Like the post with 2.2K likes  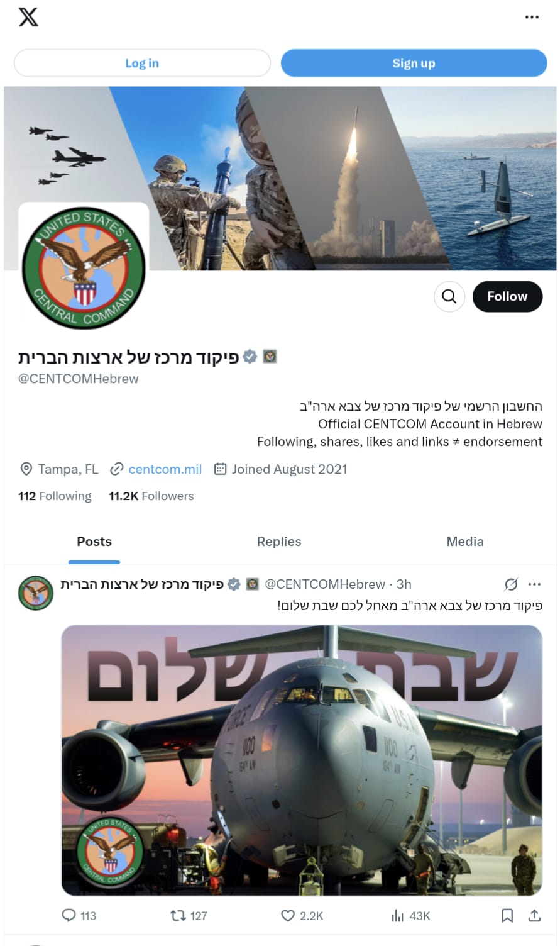click(x=302, y=916)
